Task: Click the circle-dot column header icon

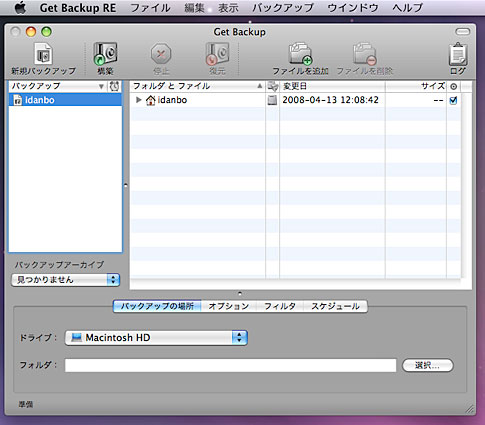Action: 453,87
